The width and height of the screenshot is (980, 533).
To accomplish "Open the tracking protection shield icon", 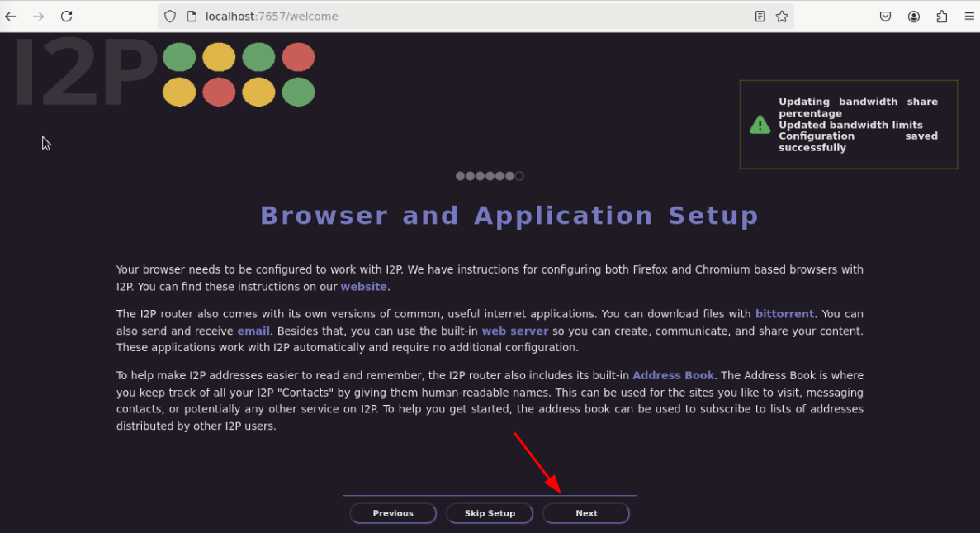I will click(170, 17).
